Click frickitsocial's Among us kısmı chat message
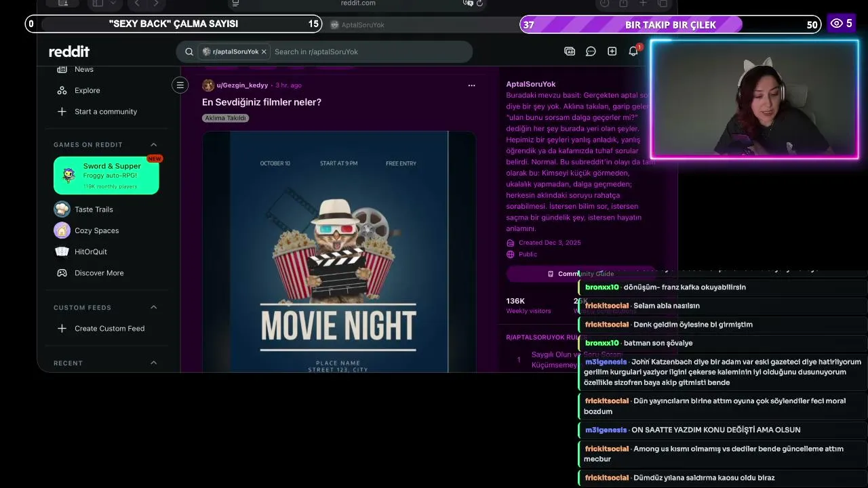Viewport: 868px width, 488px height. tap(722, 454)
